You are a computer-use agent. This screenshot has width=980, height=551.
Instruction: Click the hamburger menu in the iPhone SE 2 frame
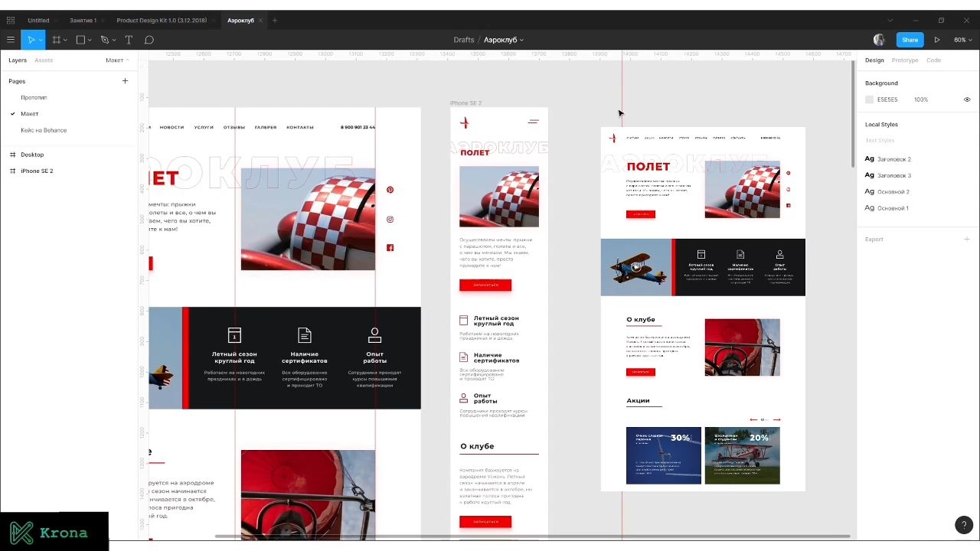[x=534, y=122]
